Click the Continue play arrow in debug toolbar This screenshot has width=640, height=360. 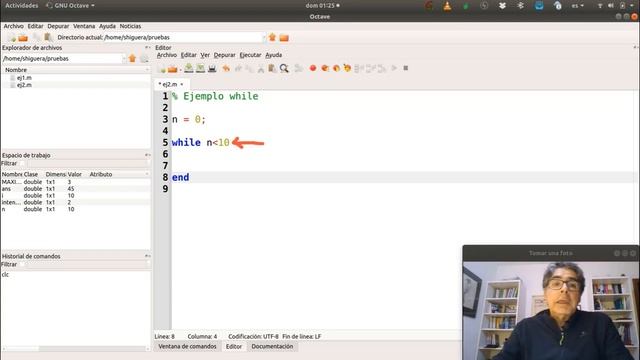point(394,68)
